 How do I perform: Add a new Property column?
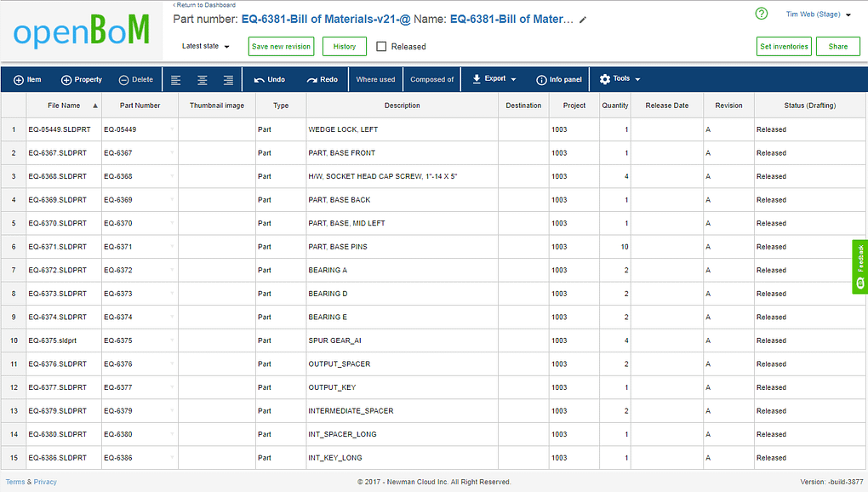click(82, 80)
